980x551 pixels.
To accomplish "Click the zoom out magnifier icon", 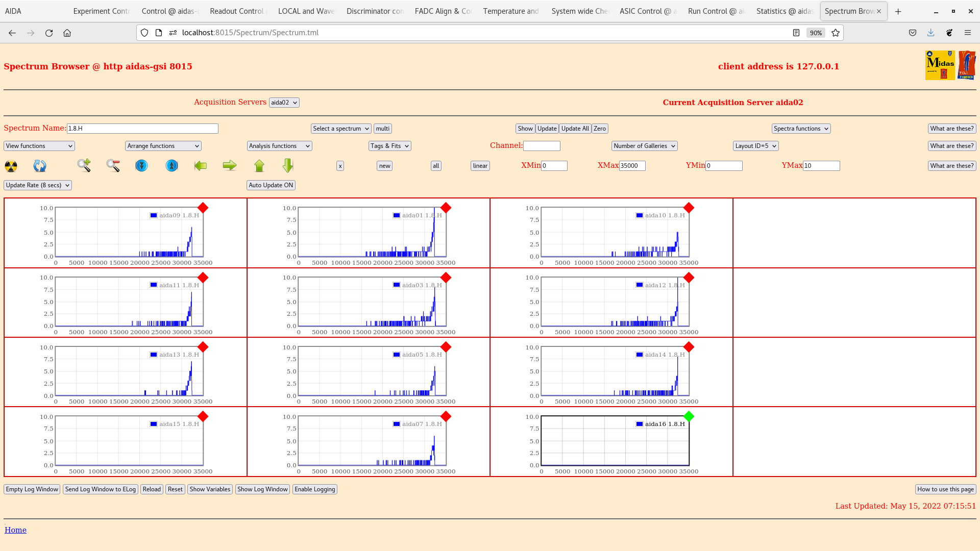I will click(x=113, y=165).
